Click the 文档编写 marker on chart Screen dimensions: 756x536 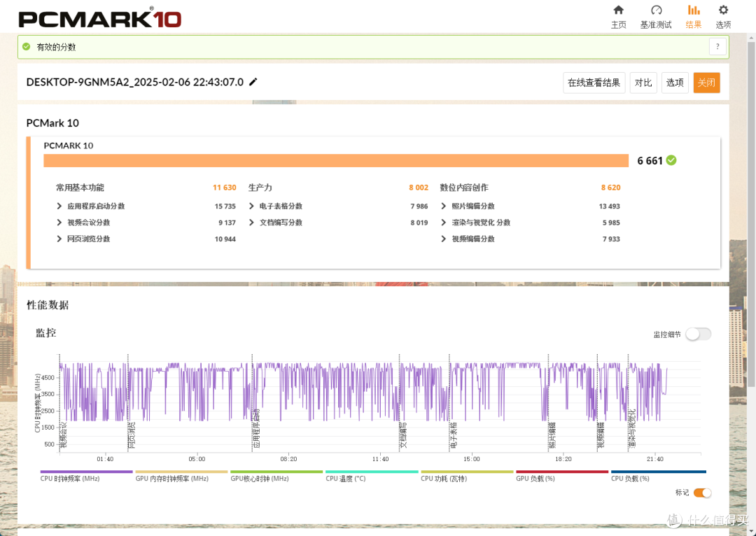click(x=404, y=436)
